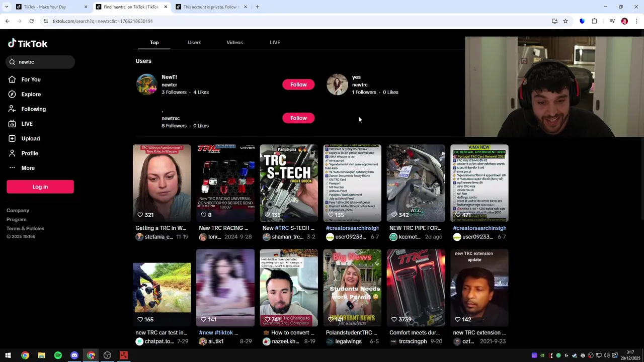
Task: Open the 'New TRC RACING' video thumbnail
Action: pyautogui.click(x=225, y=183)
